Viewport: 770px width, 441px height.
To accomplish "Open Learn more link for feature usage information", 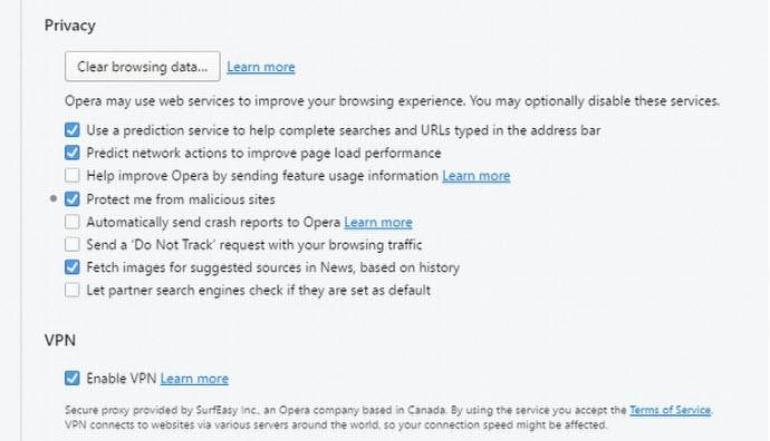I will tap(476, 176).
